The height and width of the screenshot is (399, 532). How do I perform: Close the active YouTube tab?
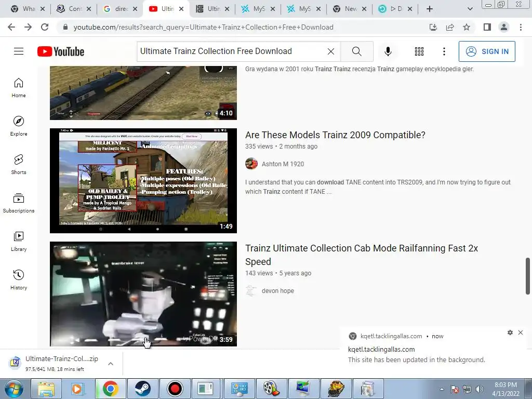click(x=181, y=9)
